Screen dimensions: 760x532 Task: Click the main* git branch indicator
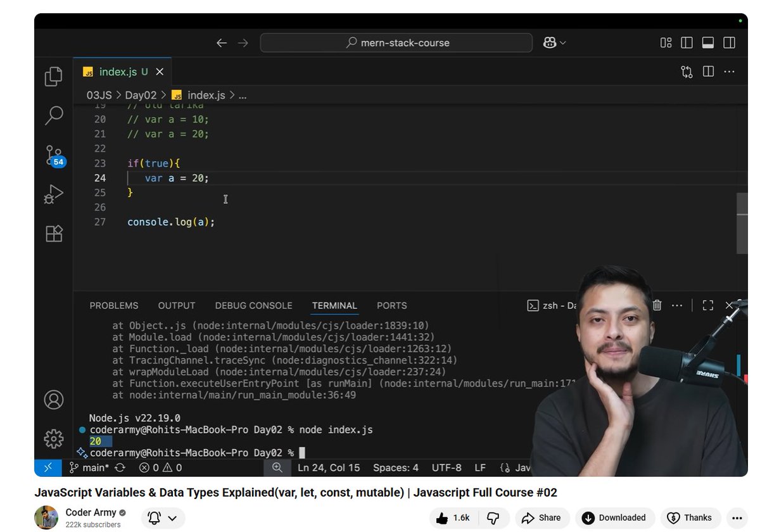[89, 467]
